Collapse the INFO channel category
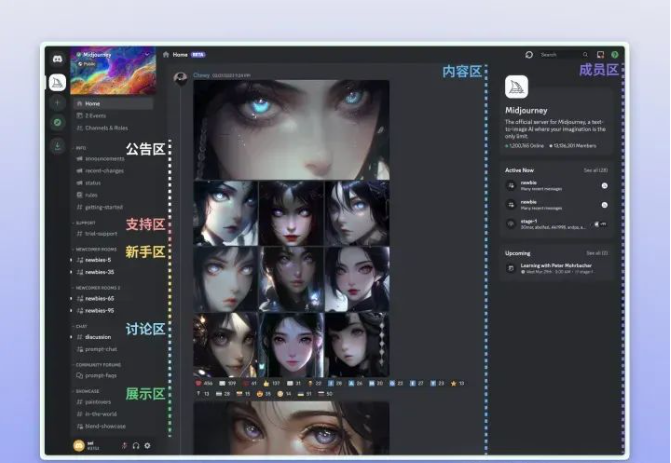 [x=80, y=148]
